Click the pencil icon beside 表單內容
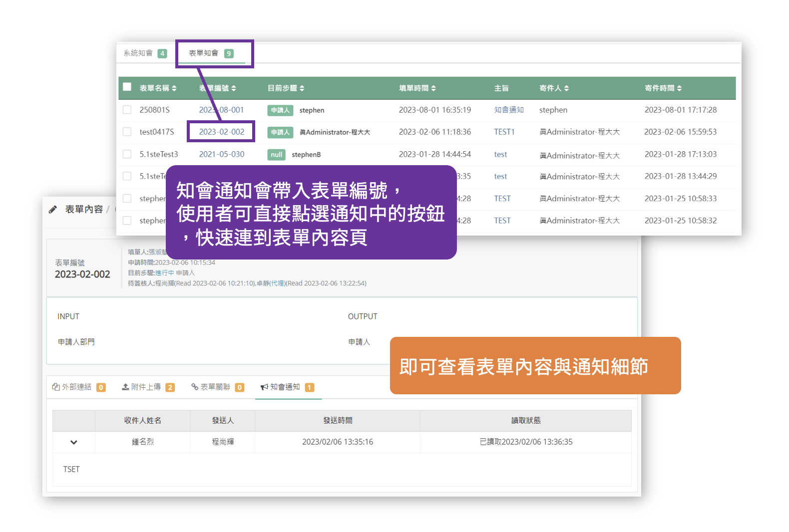This screenshot has height=532, width=789. pos(53,210)
